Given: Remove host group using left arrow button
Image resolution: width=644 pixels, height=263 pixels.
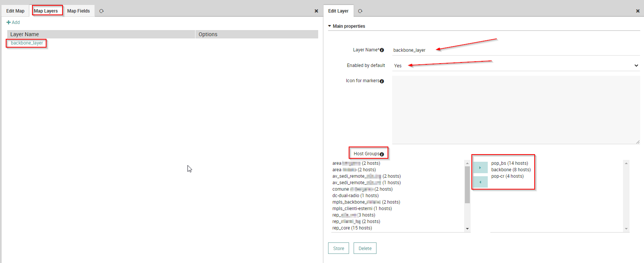Looking at the screenshot, I should tap(480, 182).
